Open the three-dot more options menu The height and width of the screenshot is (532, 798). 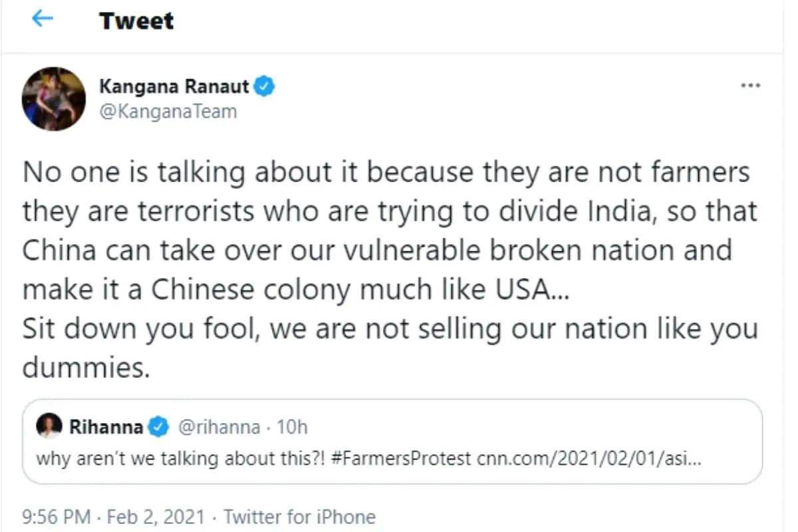click(x=751, y=86)
